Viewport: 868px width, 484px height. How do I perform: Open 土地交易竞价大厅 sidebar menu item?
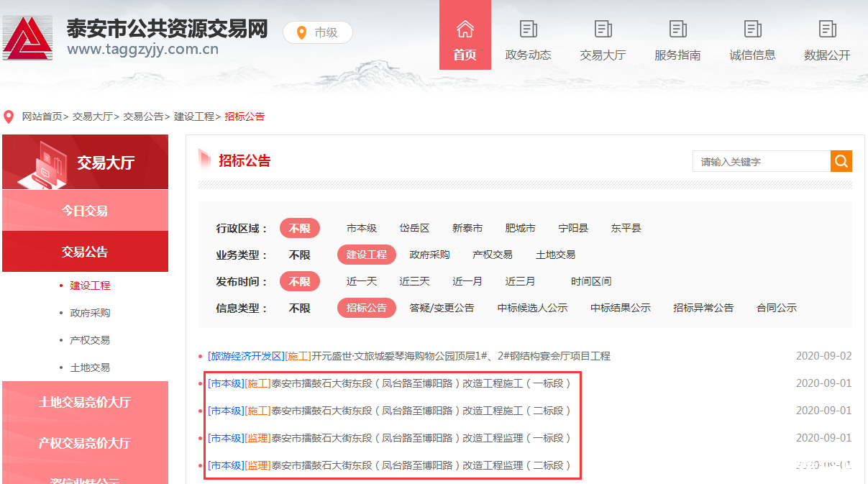[85, 402]
